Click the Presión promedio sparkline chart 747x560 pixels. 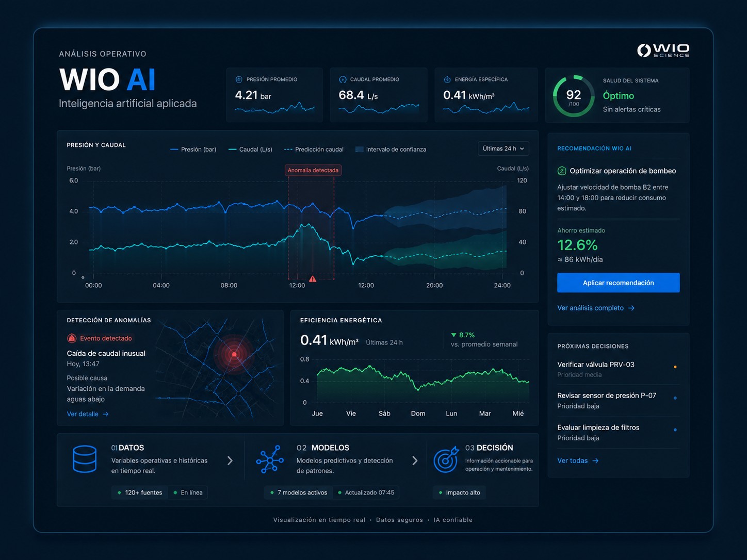[274, 109]
